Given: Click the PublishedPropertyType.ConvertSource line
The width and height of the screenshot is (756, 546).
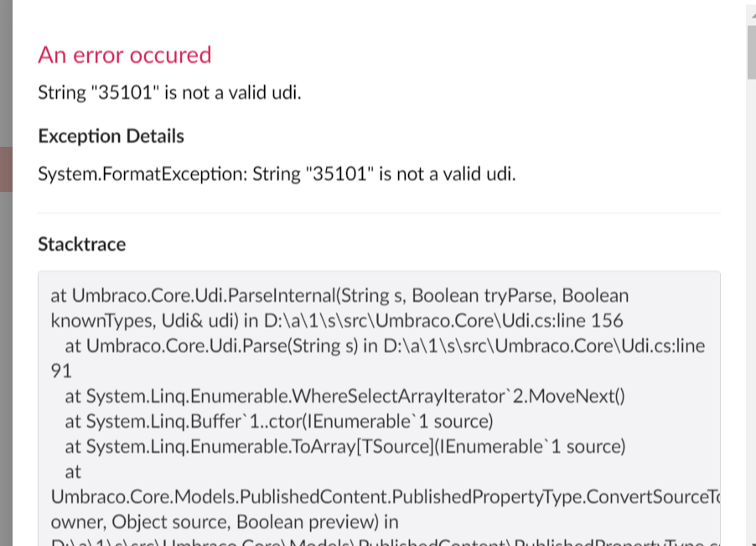Looking at the screenshot, I should [x=386, y=497].
